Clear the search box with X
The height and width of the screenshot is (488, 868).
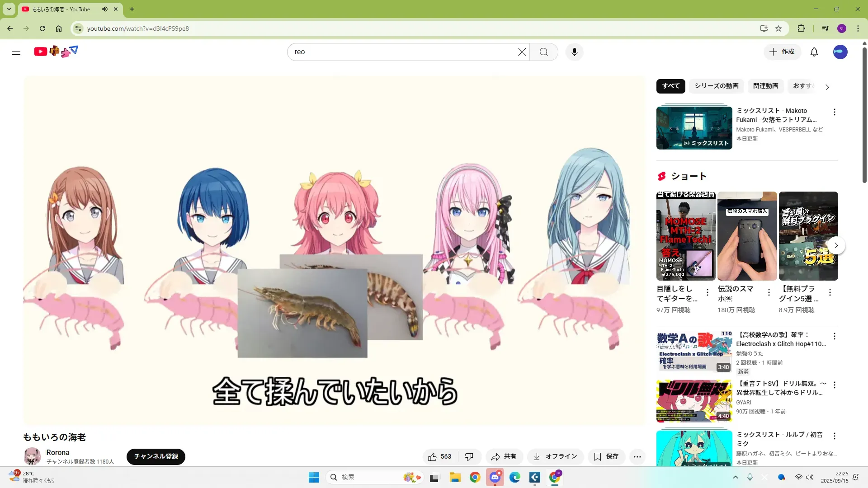[522, 52]
